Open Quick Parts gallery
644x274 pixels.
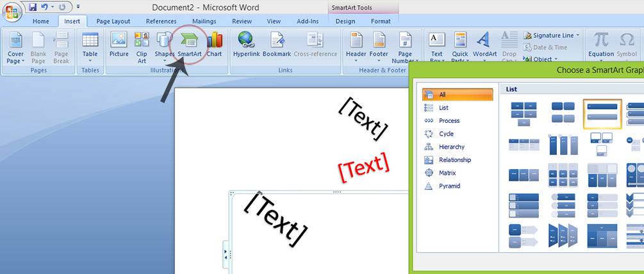click(x=460, y=47)
